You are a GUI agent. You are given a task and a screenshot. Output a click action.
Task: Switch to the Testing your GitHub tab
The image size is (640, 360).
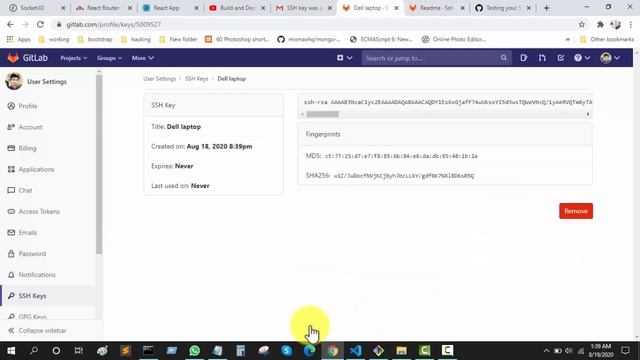pyautogui.click(x=502, y=8)
